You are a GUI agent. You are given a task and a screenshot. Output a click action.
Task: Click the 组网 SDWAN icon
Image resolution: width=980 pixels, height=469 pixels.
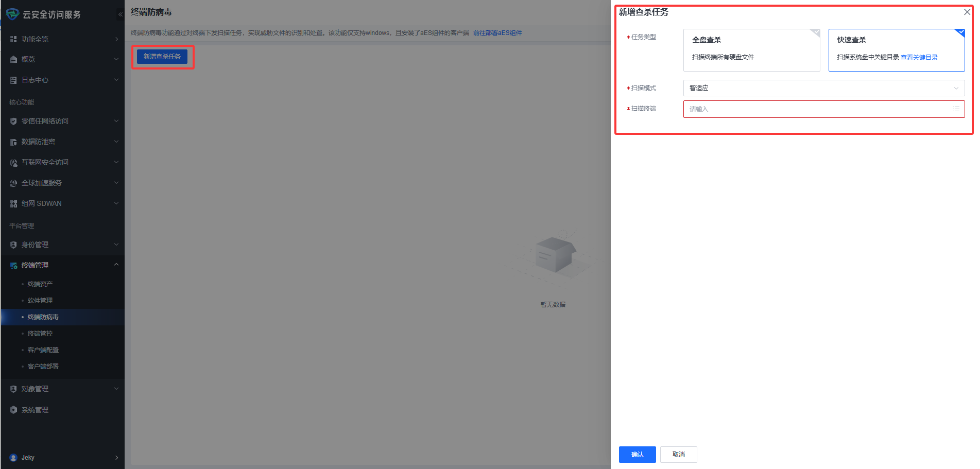13,204
